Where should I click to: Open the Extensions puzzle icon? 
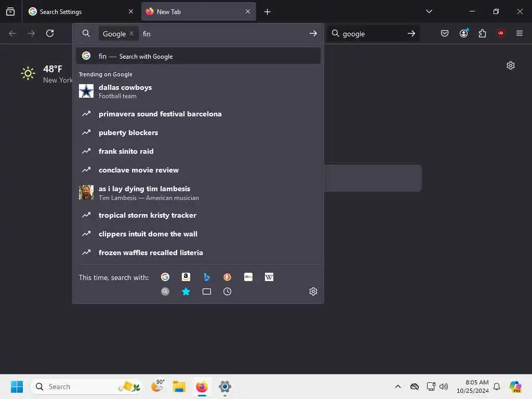point(482,33)
